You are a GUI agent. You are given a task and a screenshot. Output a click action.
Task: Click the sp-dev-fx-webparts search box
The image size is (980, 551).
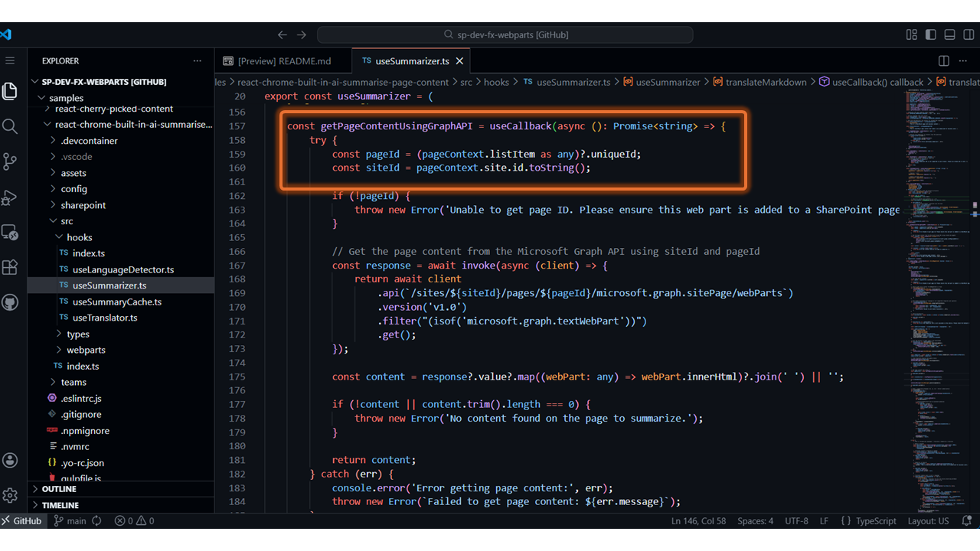pyautogui.click(x=505, y=34)
